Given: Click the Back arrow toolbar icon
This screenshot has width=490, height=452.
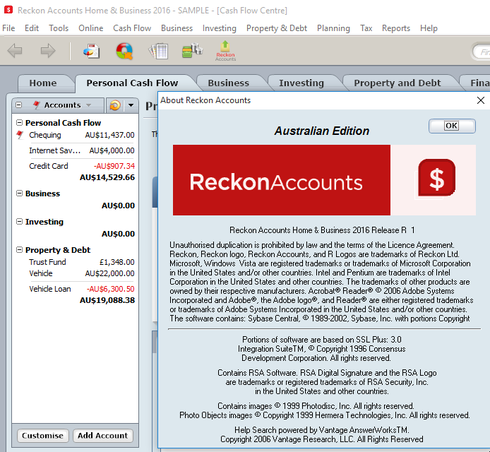Looking at the screenshot, I should [15, 51].
